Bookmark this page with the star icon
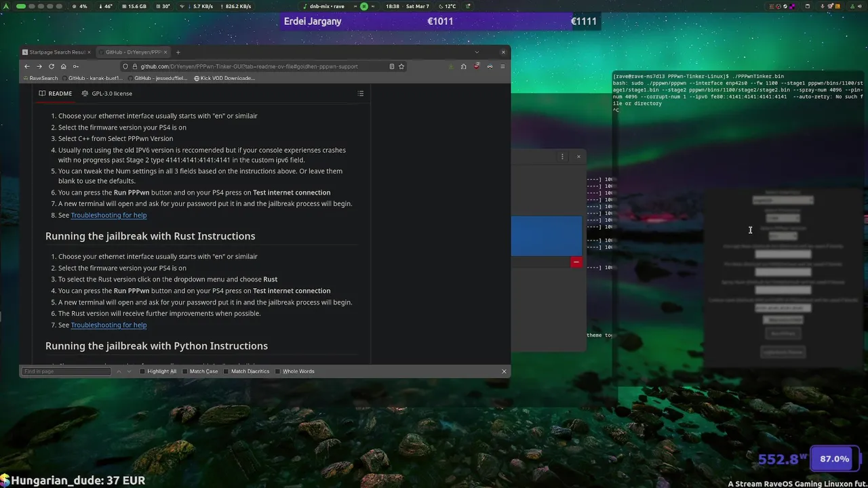The image size is (868, 488). point(401,66)
